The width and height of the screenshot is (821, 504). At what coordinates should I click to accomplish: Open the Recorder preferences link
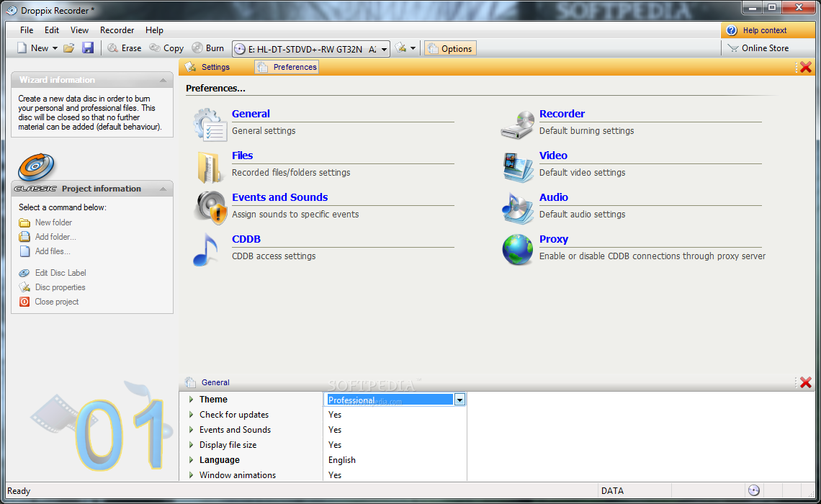click(562, 114)
